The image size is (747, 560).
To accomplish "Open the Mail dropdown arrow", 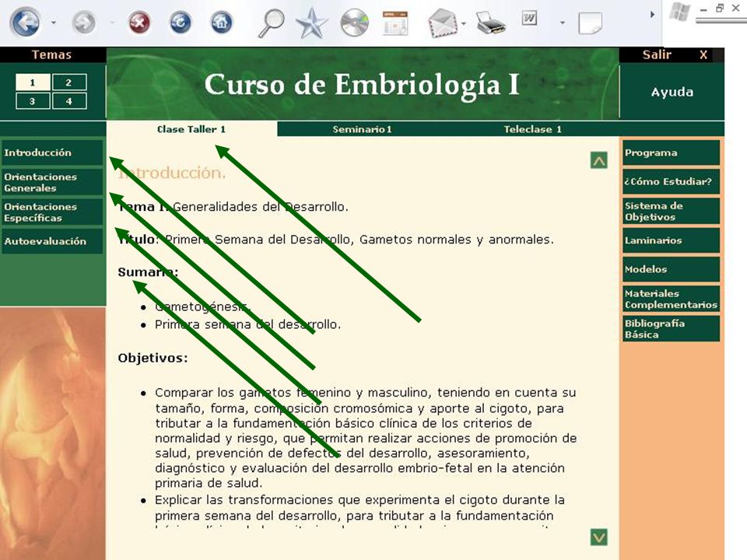I will coord(464,23).
